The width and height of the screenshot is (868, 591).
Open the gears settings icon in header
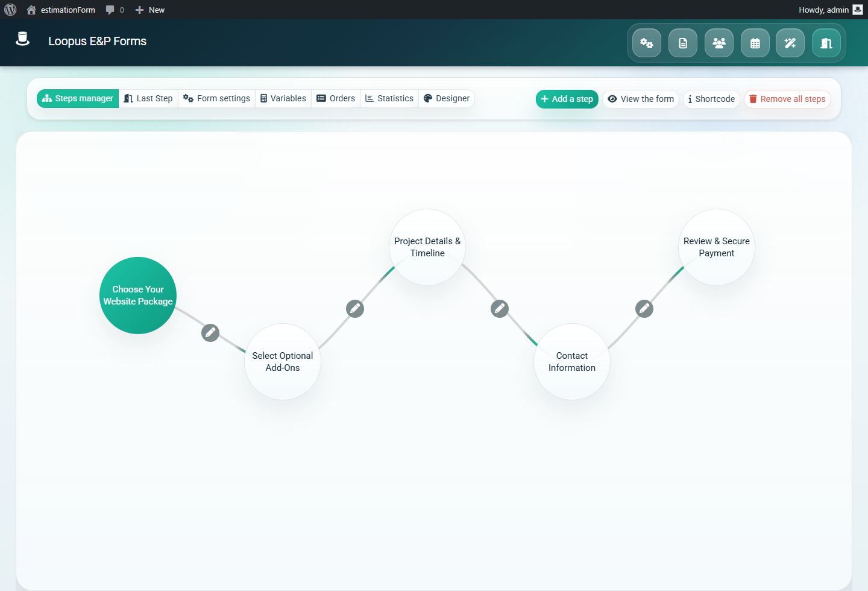[647, 43]
